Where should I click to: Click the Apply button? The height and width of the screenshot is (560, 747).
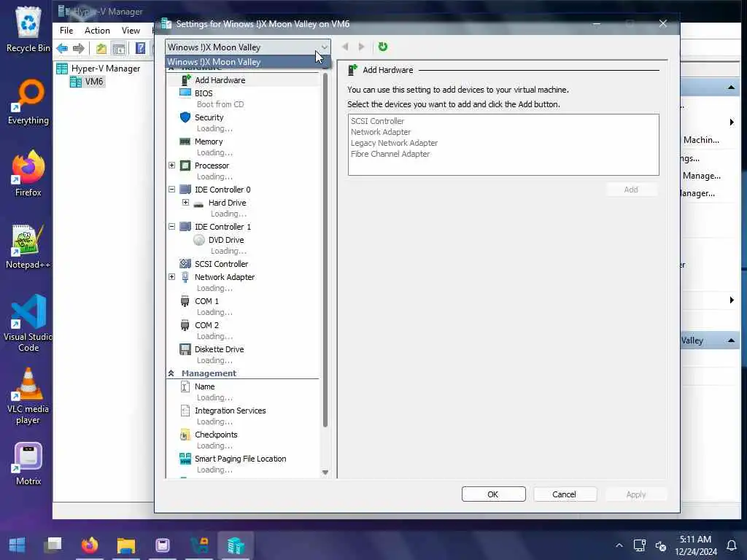[636, 494]
